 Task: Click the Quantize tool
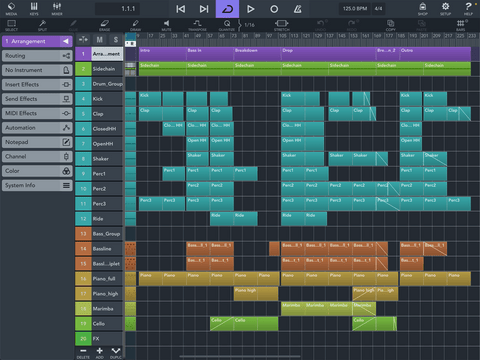point(227,25)
